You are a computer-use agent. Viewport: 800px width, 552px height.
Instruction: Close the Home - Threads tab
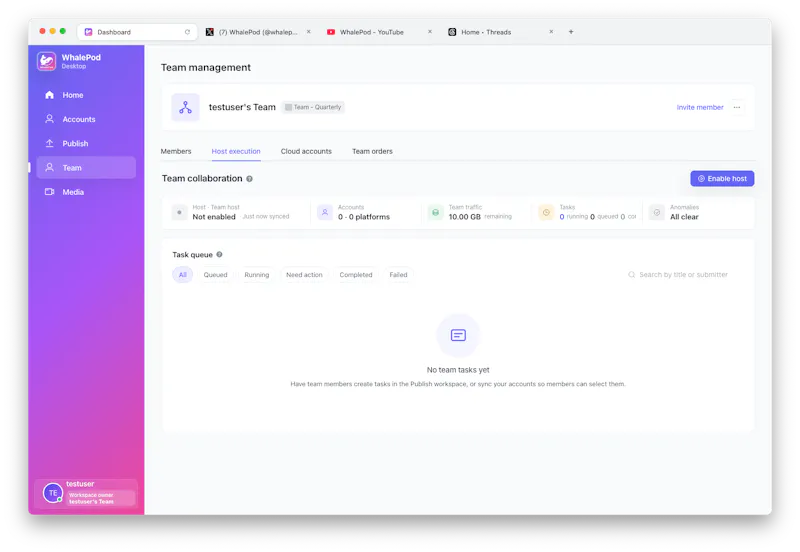click(x=551, y=32)
